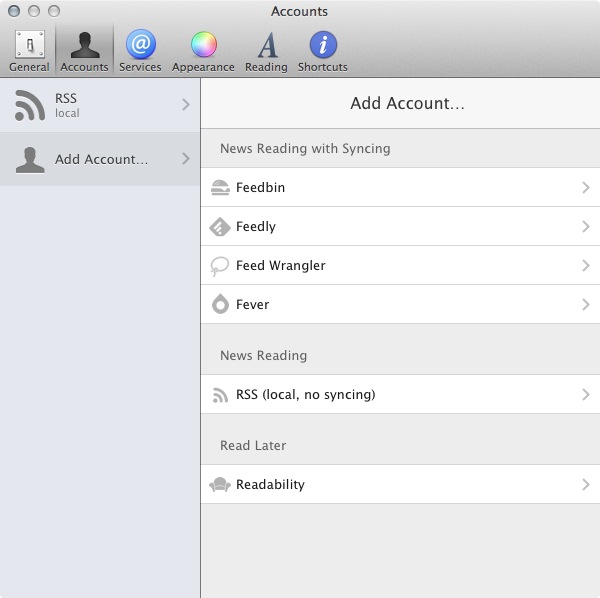Click the Feedbin burger icon

coord(220,187)
